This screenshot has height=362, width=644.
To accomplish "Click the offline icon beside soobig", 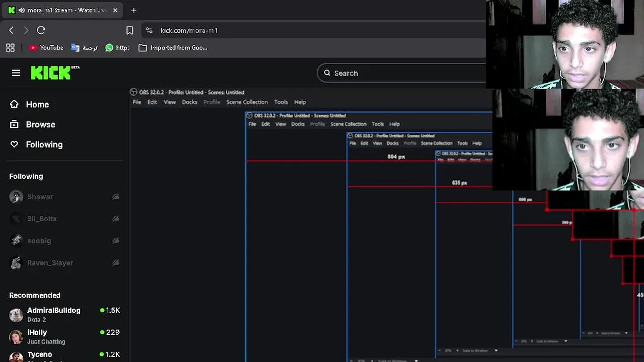I will [116, 241].
